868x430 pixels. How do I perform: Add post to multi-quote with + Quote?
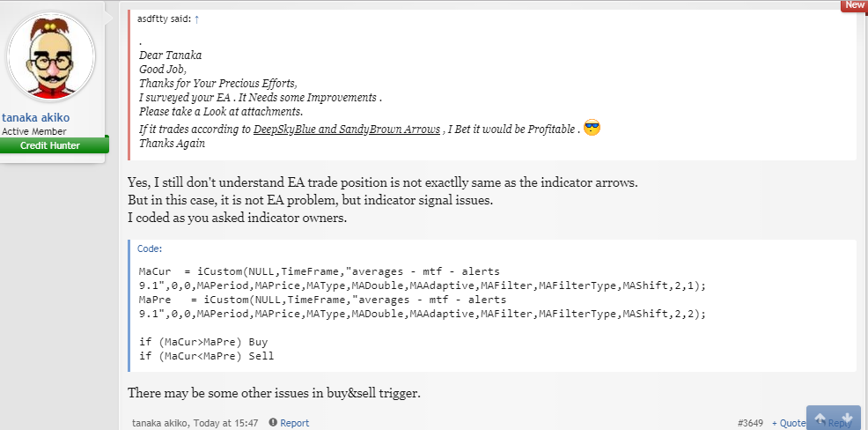[x=789, y=423]
